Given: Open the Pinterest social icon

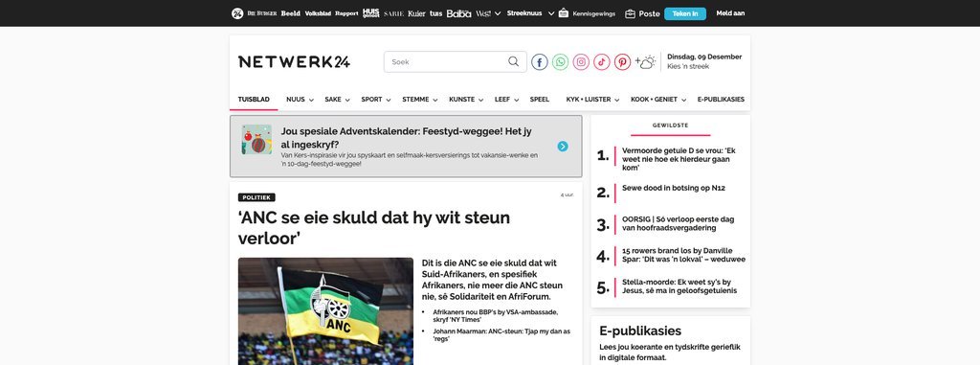Looking at the screenshot, I should pos(622,62).
